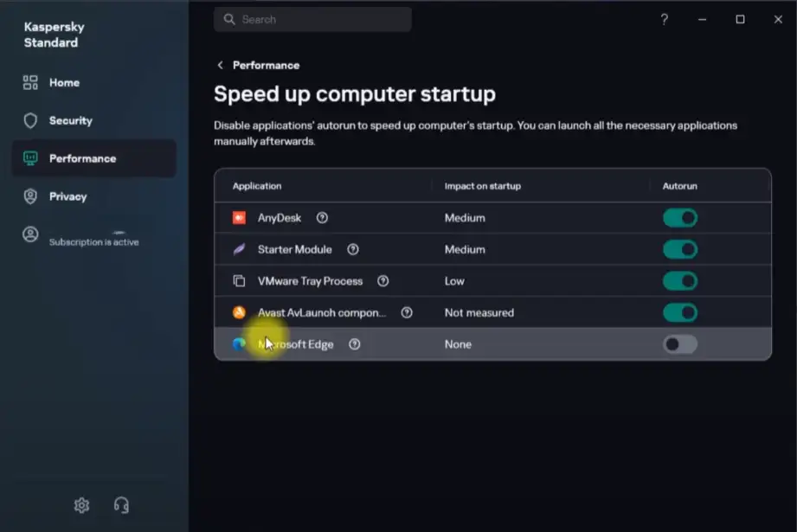This screenshot has width=797, height=532.
Task: Click the Subscription is active link
Action: (93, 242)
